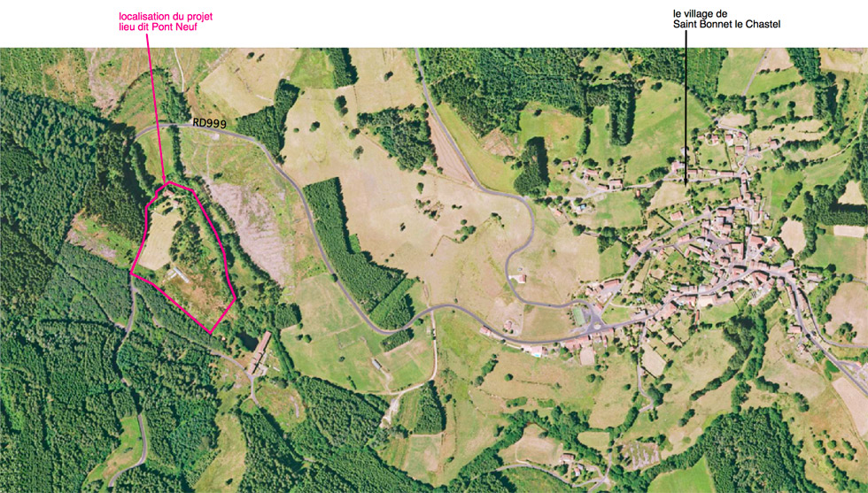Click the road junction at village entrance
This screenshot has width=868, height=493.
(x=596, y=320)
